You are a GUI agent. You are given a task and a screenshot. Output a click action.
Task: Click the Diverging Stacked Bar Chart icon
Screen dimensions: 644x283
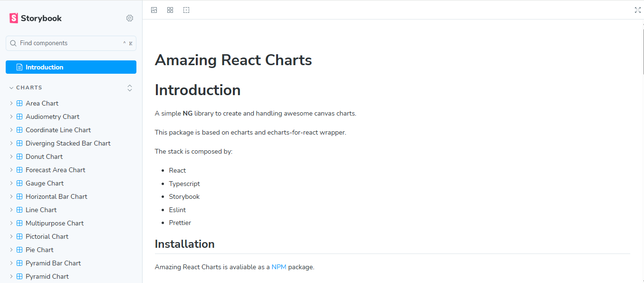pos(19,143)
